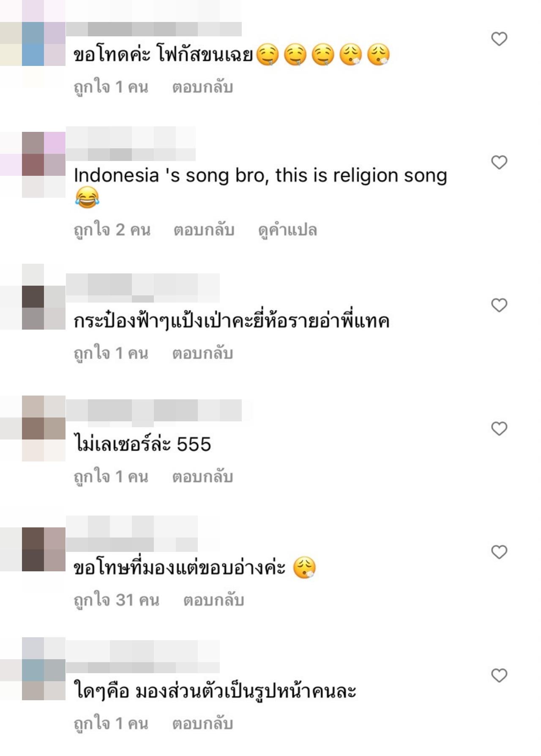Like the 'ใดๆคือ มองส่วนตัว' comment

tap(499, 675)
